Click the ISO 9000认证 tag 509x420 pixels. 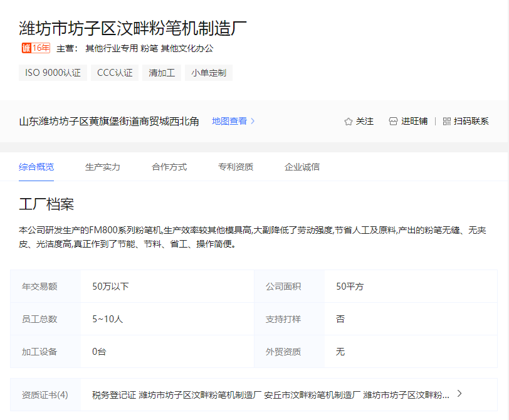pyautogui.click(x=53, y=73)
